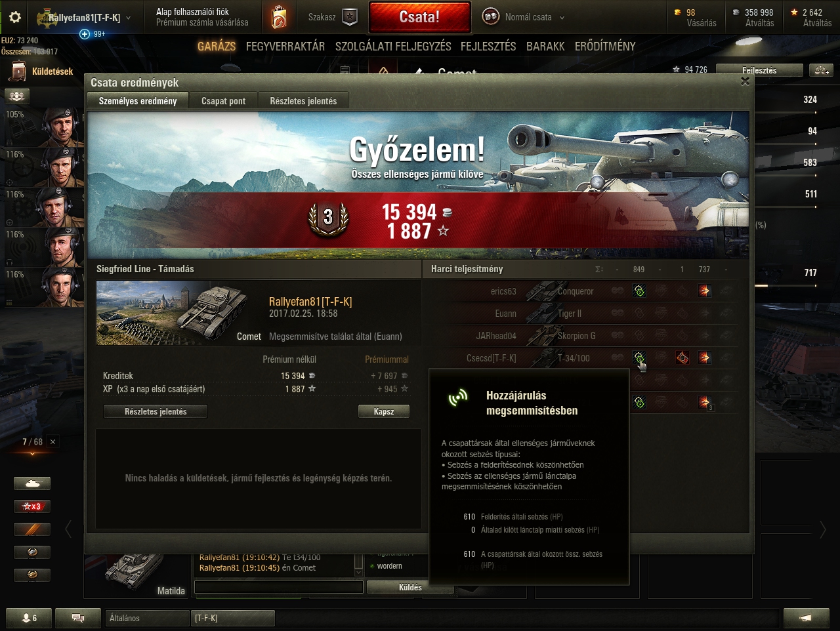Viewport: 840px width, 631px height.
Task: Click the Részletes jelentés button
Action: pos(156,411)
